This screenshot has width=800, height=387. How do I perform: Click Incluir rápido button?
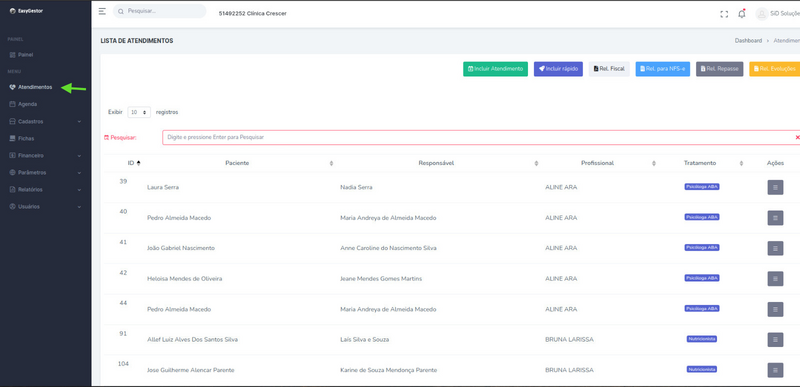point(558,69)
